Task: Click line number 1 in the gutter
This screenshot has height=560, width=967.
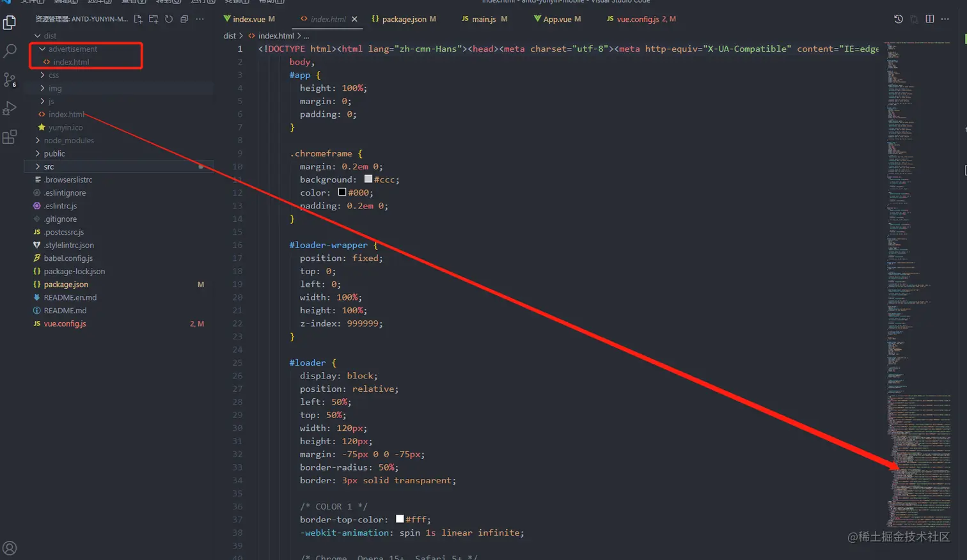Action: pyautogui.click(x=240, y=49)
